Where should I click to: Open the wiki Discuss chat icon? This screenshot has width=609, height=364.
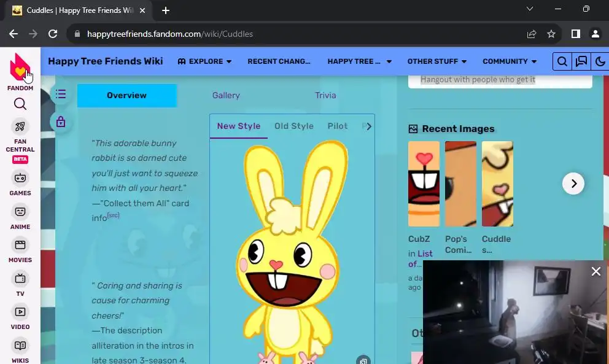tap(581, 61)
